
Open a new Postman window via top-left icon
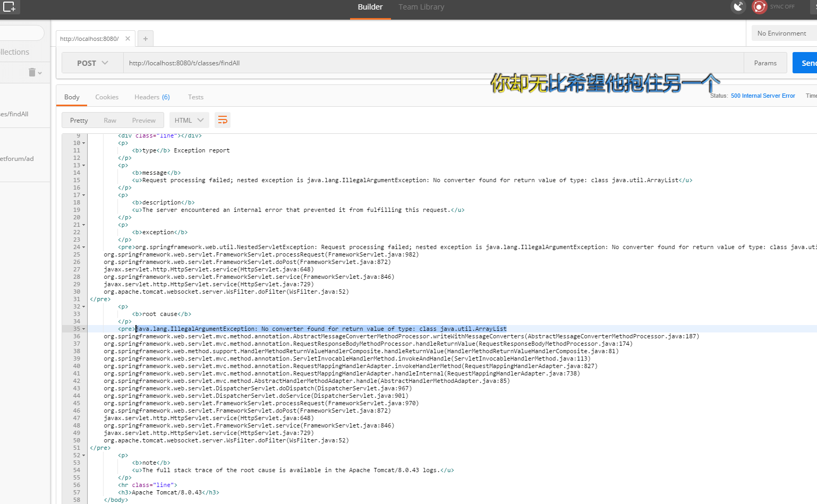click(x=11, y=7)
